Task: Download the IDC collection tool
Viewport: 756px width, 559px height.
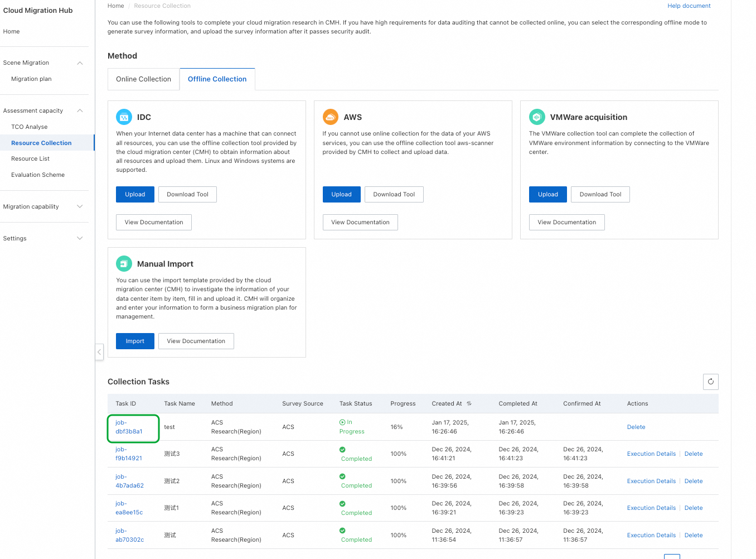Action: [187, 195]
